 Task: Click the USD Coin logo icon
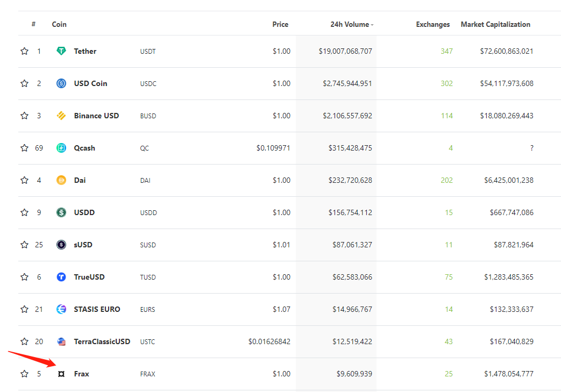[x=61, y=83]
